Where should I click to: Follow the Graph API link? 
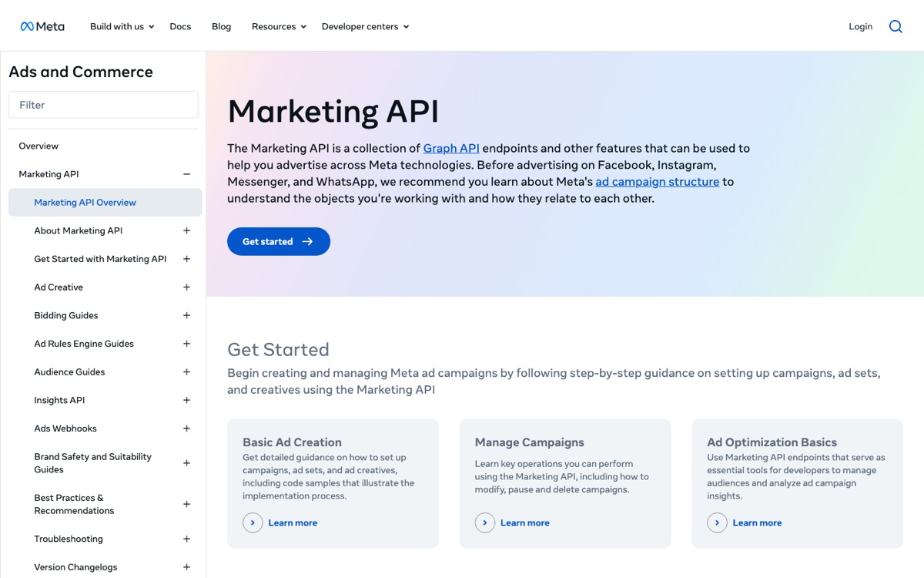pos(451,148)
